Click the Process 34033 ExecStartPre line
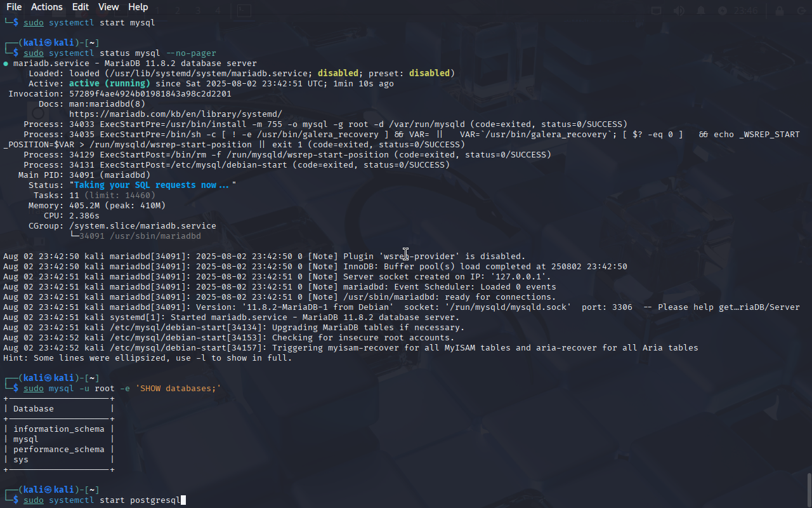The width and height of the screenshot is (812, 508). (325, 124)
